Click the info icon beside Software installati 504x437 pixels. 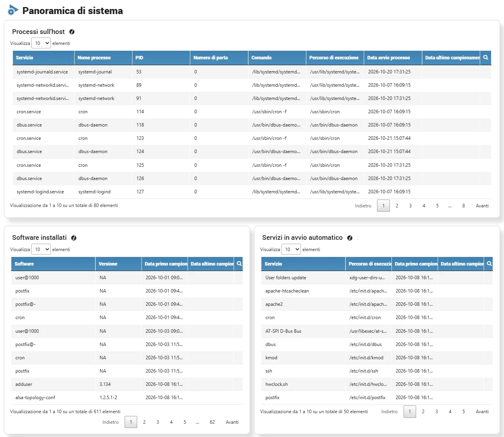tap(74, 238)
